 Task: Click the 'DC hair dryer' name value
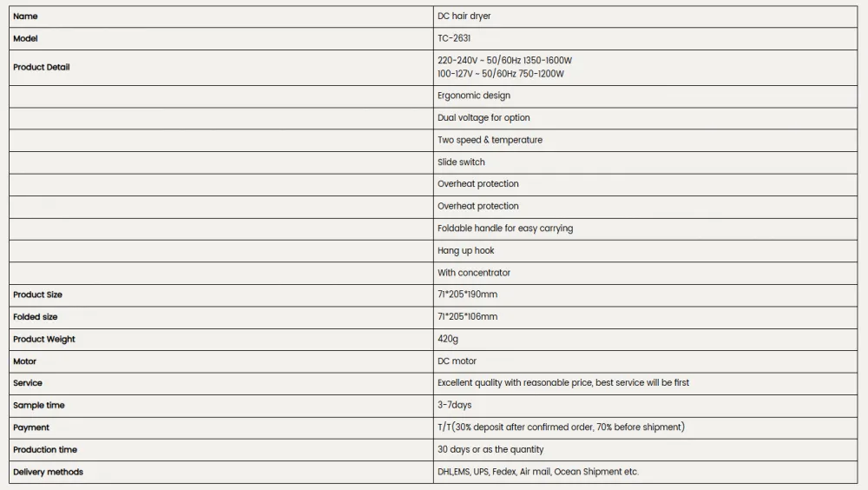[464, 17]
